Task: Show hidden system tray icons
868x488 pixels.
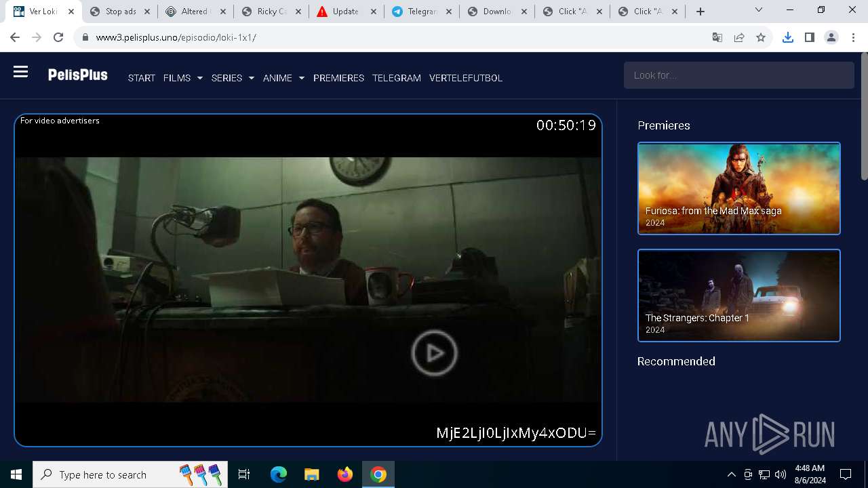Action: [x=731, y=474]
